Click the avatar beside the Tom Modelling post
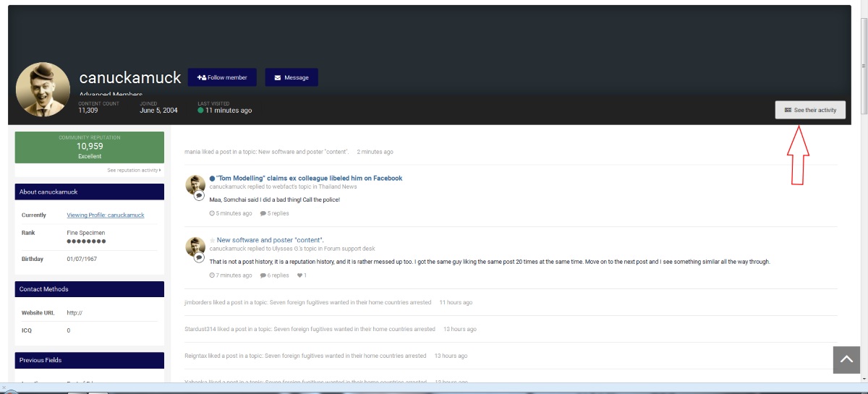This screenshot has height=394, width=868. click(195, 185)
